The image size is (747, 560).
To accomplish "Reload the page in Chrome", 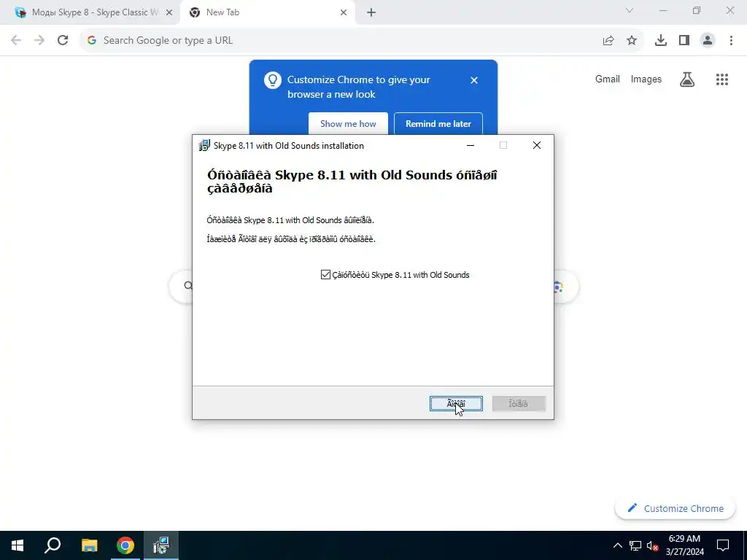I will coord(63,41).
